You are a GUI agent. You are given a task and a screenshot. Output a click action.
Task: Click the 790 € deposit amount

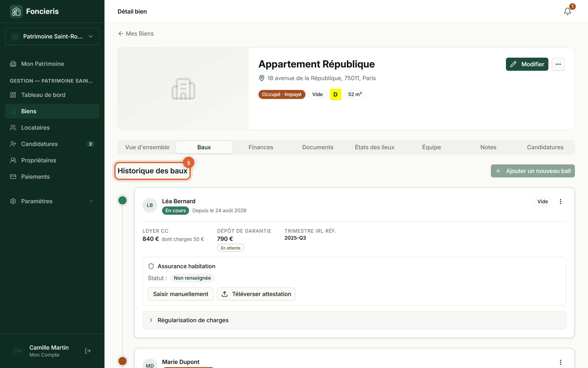coord(225,239)
